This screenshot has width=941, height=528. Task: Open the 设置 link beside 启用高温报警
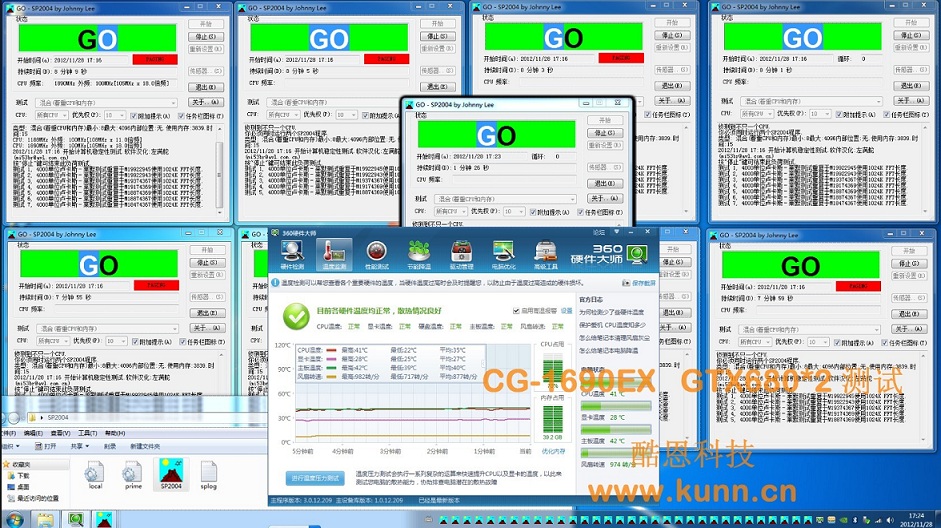pyautogui.click(x=567, y=311)
